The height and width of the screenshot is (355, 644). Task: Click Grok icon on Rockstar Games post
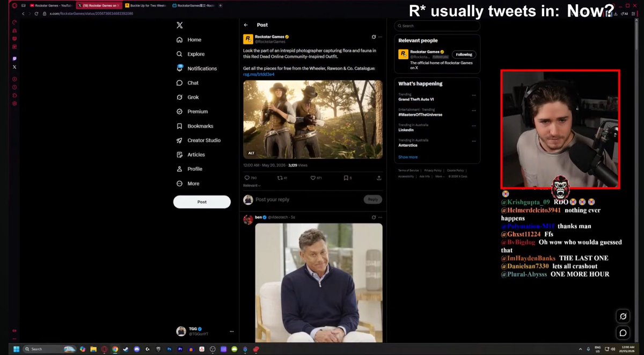coord(374,37)
